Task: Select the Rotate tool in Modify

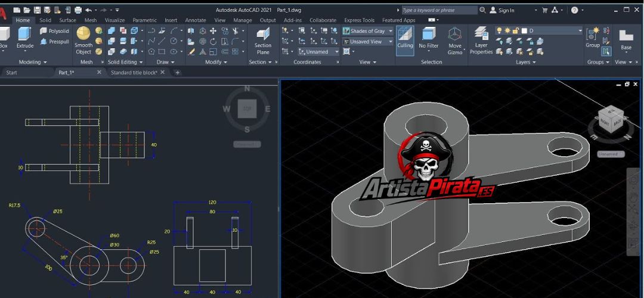Action: [213, 42]
